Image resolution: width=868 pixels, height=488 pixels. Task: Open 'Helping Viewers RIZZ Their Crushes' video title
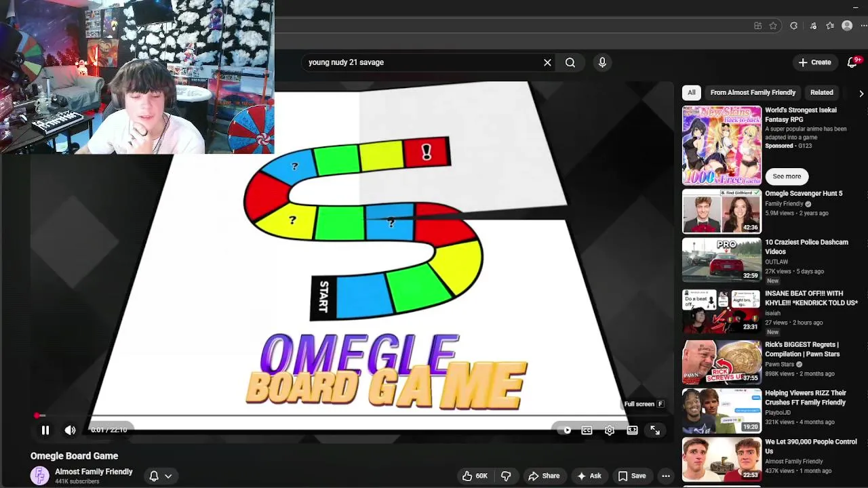[x=806, y=398]
